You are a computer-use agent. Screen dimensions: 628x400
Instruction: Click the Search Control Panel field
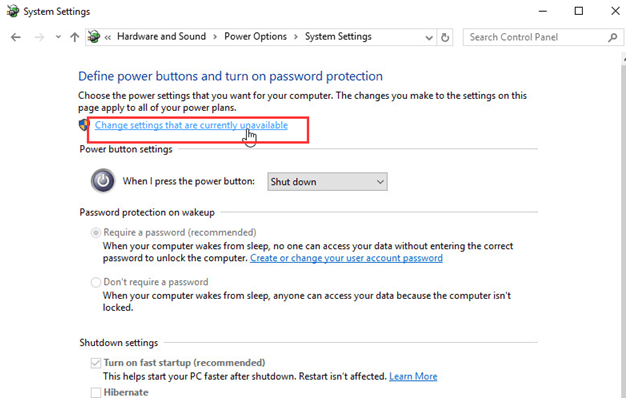(535, 37)
